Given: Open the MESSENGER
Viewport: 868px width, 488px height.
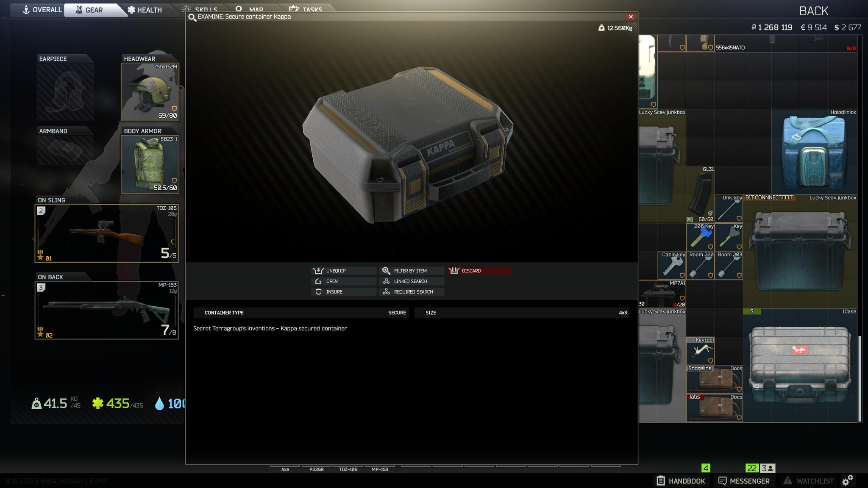Looking at the screenshot, I should (x=744, y=481).
